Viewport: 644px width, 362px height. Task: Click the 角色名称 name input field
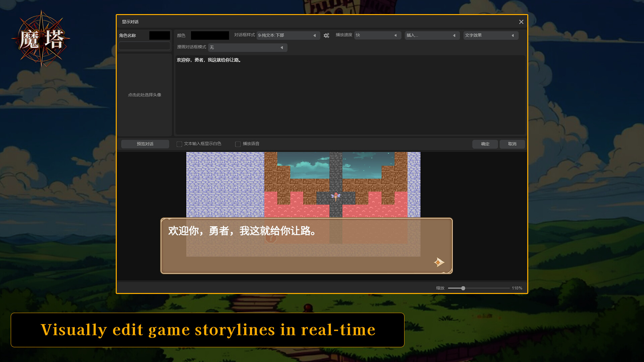pyautogui.click(x=144, y=46)
